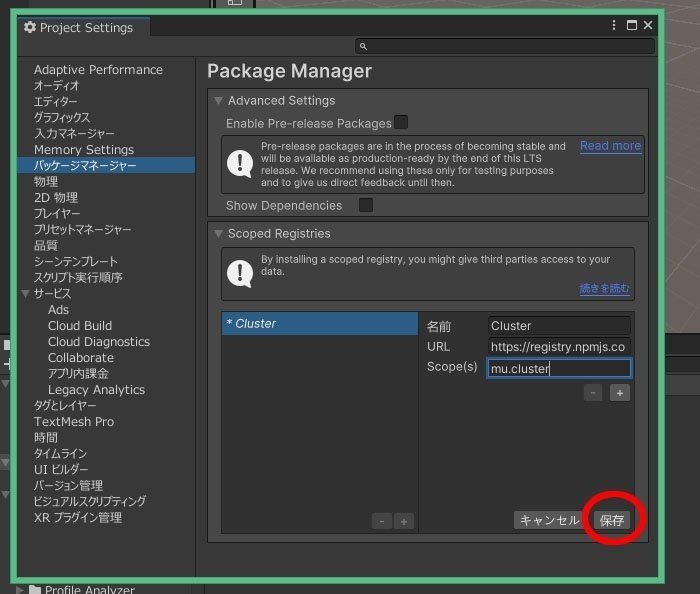Screen dimensions: 700x594
Task: Click the キャンセル button
Action: coord(549,520)
